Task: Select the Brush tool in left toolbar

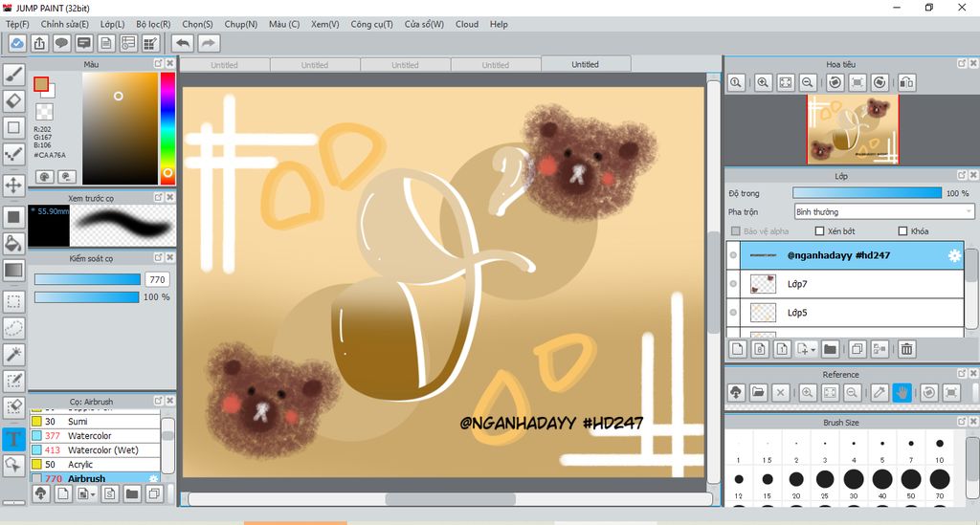Action: [x=13, y=75]
